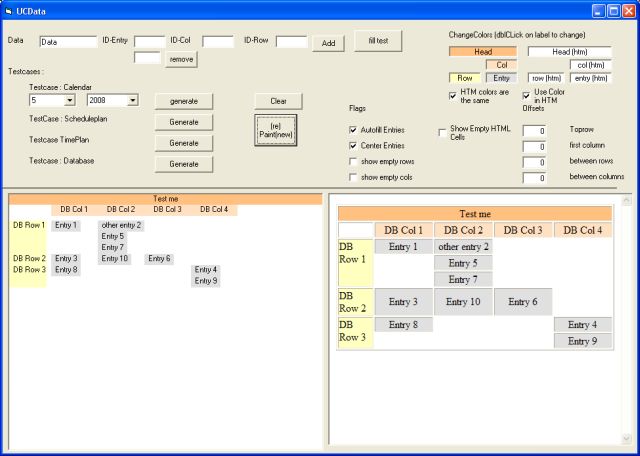Screen dimensions: 640x456
Task: Generate the Database testcase
Action: (x=183, y=164)
